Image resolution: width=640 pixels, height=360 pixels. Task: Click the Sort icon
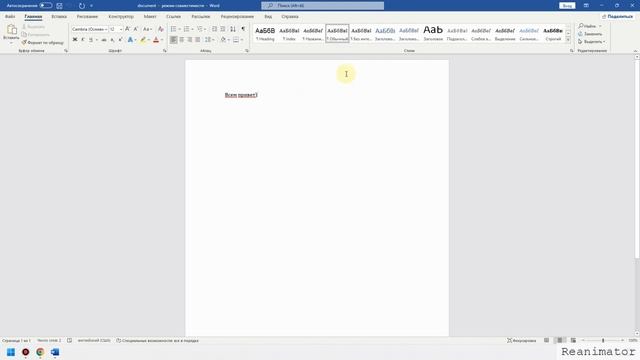click(233, 29)
